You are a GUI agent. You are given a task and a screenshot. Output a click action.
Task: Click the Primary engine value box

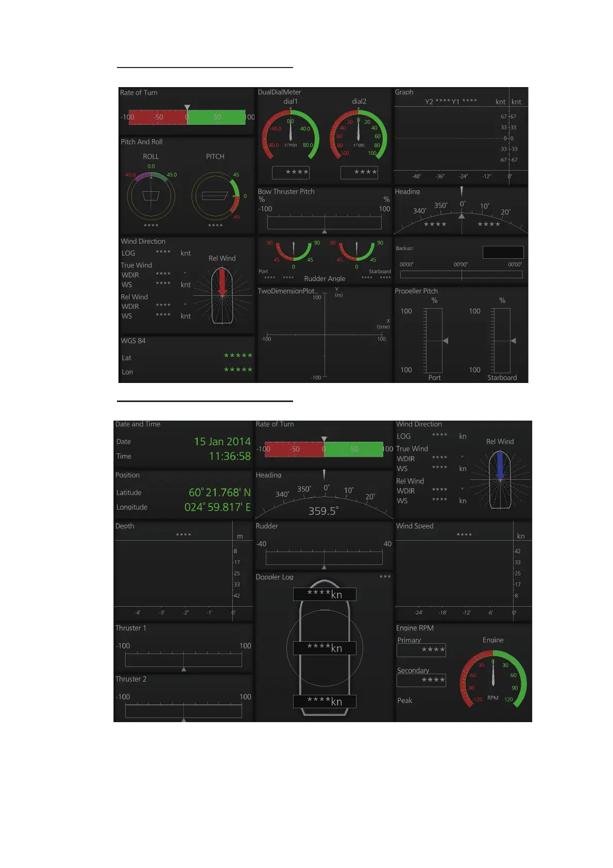[x=421, y=650]
